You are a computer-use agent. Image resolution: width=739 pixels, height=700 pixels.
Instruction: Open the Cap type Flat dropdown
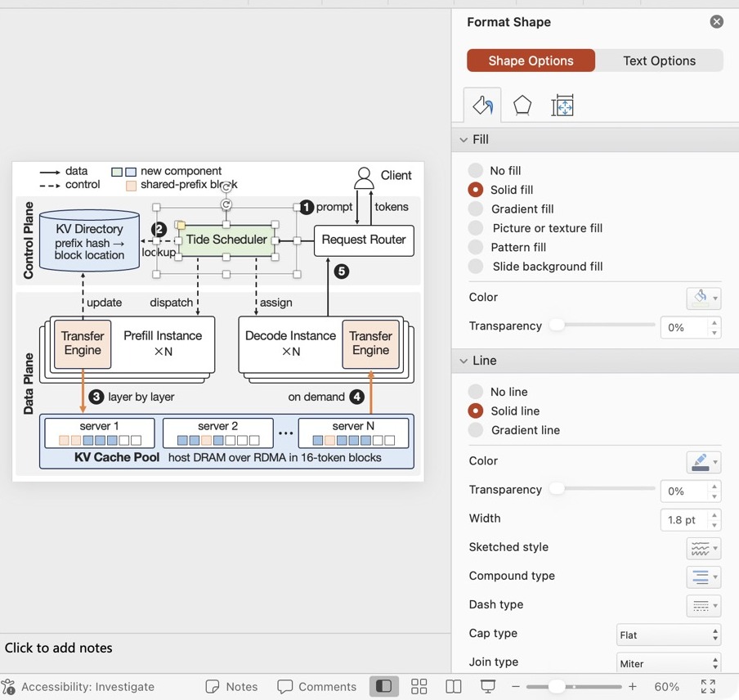coord(669,635)
